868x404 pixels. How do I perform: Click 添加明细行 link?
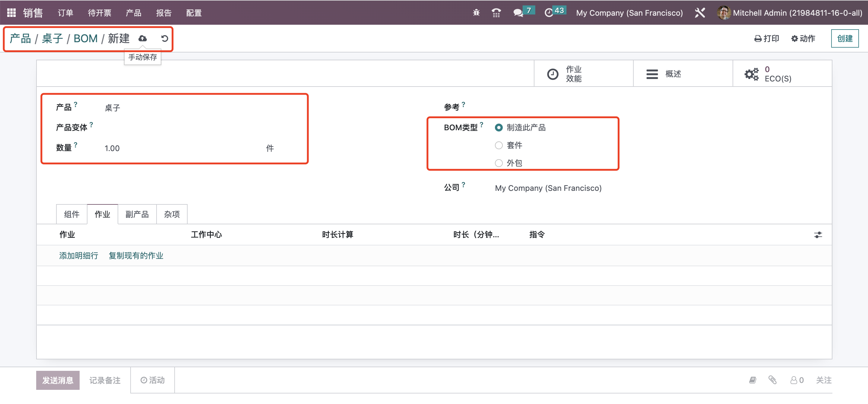(x=78, y=256)
